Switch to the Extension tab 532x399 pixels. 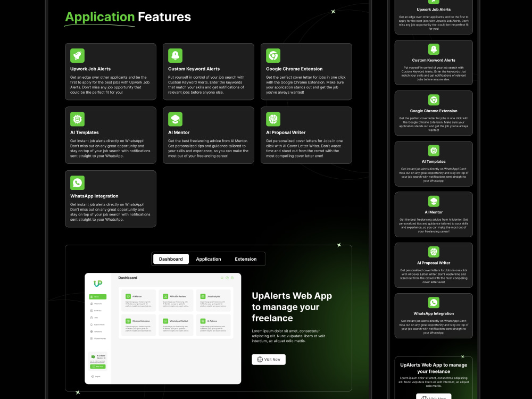[246, 259]
